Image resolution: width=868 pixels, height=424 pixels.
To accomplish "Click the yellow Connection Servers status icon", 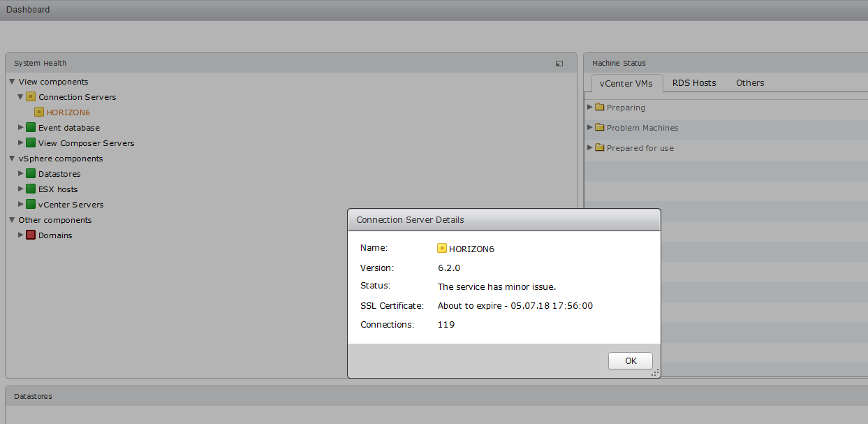I will (31, 97).
